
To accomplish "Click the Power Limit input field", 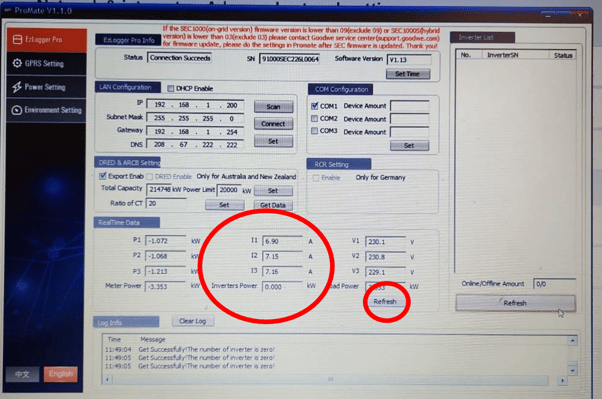I will pyautogui.click(x=229, y=190).
